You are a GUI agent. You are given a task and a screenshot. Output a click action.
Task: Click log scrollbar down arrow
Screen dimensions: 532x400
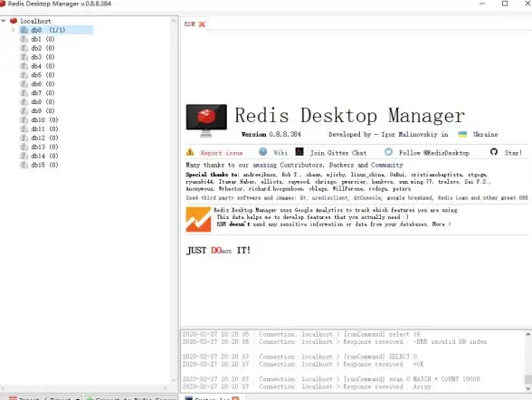coord(528,388)
